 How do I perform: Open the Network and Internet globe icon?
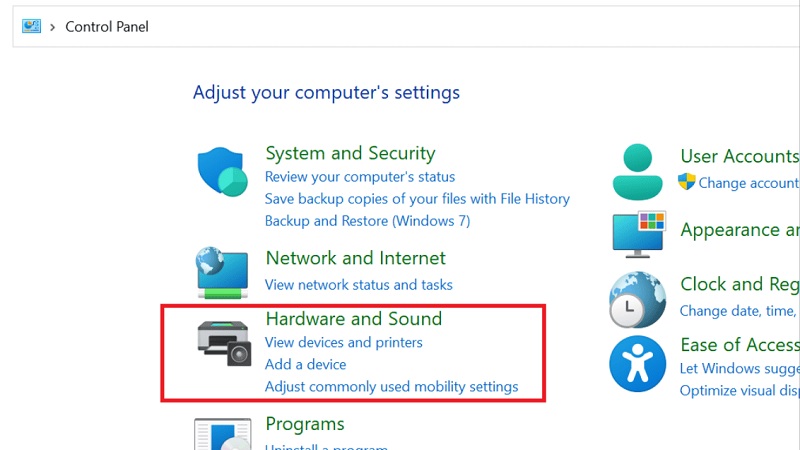coord(222,272)
